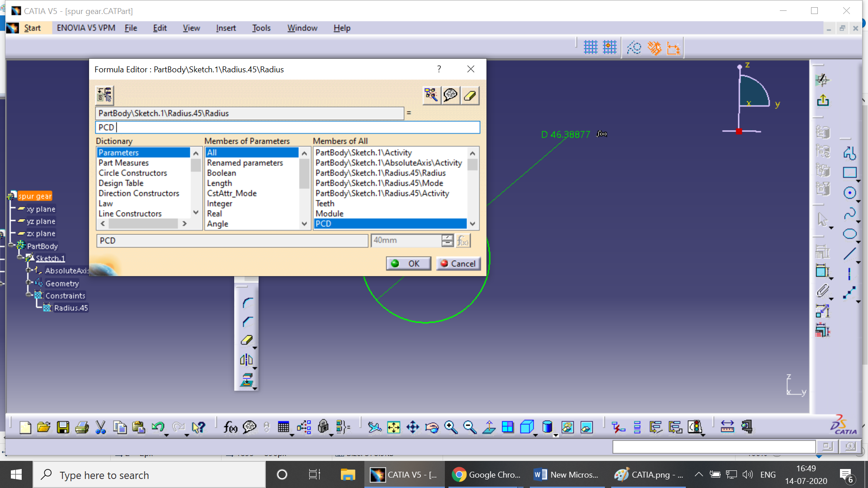Click the Zoom Out icon
This screenshot has width=868, height=488.
(x=470, y=427)
